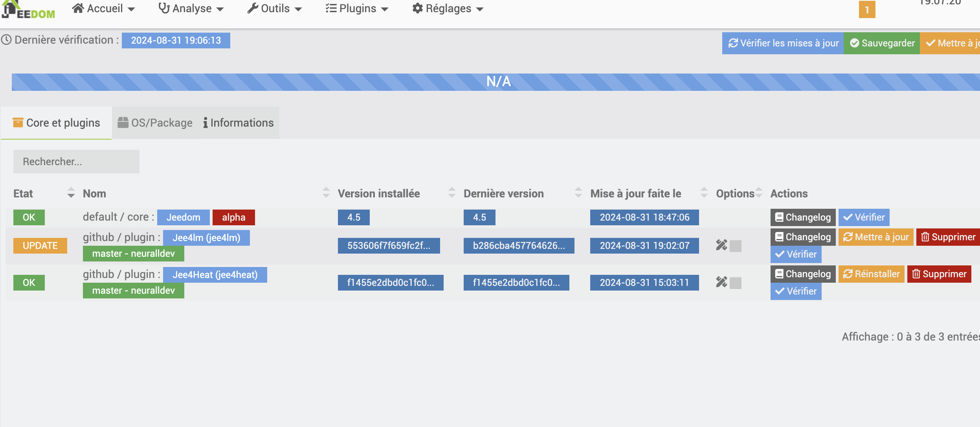Delete the Jee4lm plugin with Supprimer
The height and width of the screenshot is (427, 980).
click(x=948, y=237)
